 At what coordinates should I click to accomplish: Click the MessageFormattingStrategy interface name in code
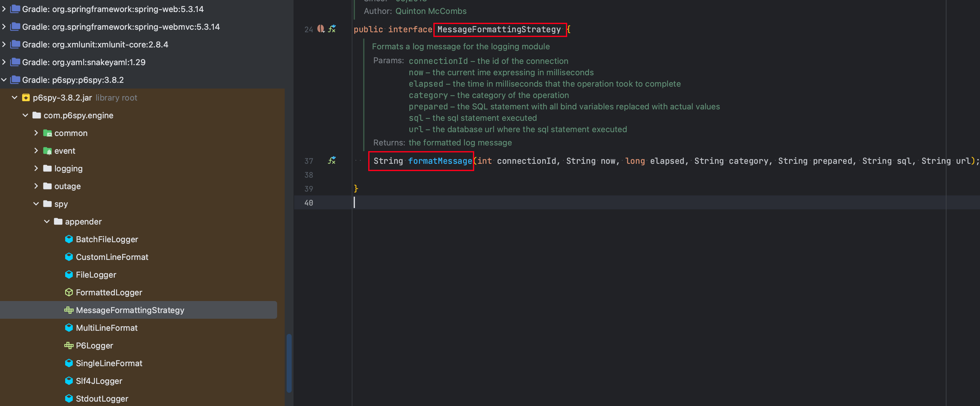(x=499, y=29)
